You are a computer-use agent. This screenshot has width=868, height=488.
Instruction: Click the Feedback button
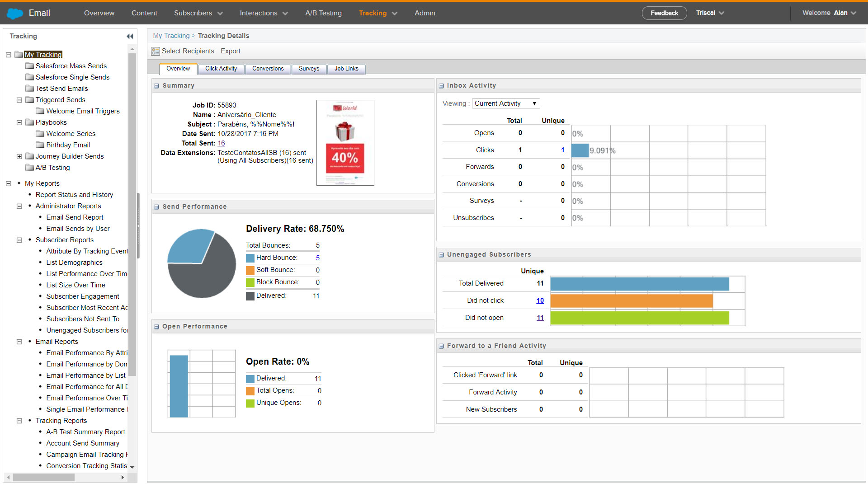(x=664, y=13)
